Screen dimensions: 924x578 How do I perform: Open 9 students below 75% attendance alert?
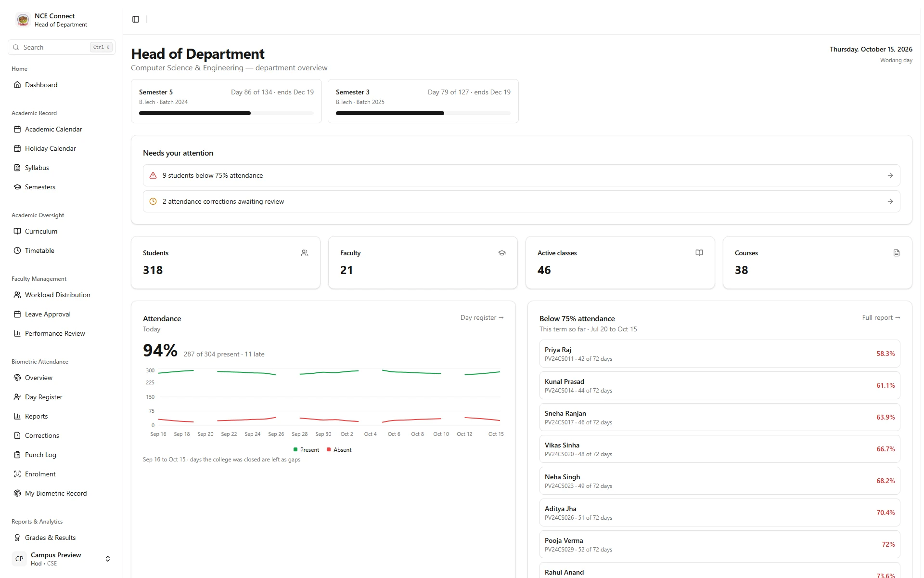pos(521,175)
